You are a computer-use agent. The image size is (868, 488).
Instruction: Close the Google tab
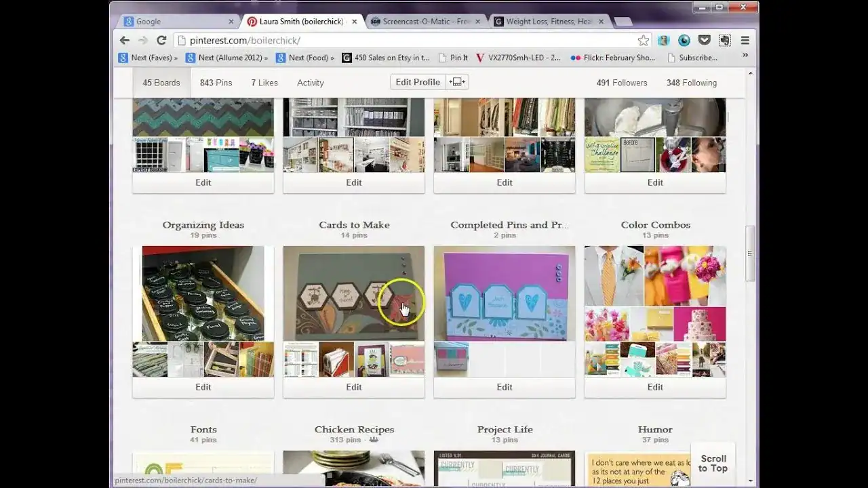[231, 22]
